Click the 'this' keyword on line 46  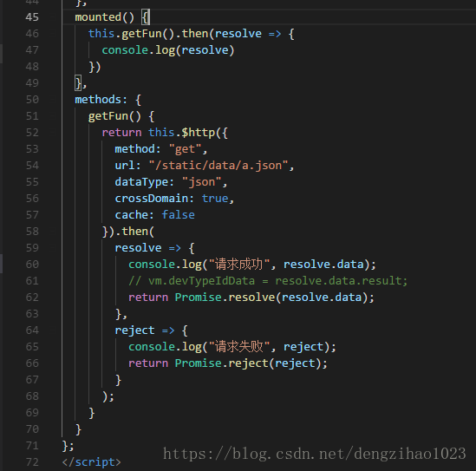[101, 34]
